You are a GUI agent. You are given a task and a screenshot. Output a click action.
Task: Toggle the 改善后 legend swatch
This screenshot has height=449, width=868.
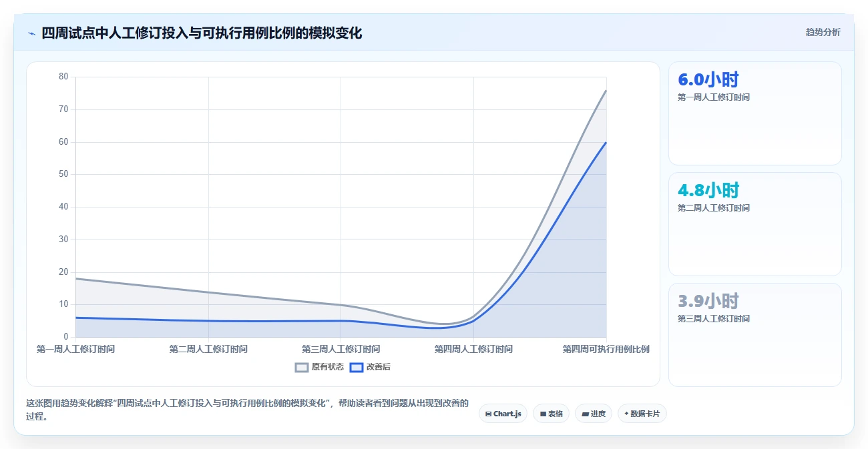click(357, 367)
